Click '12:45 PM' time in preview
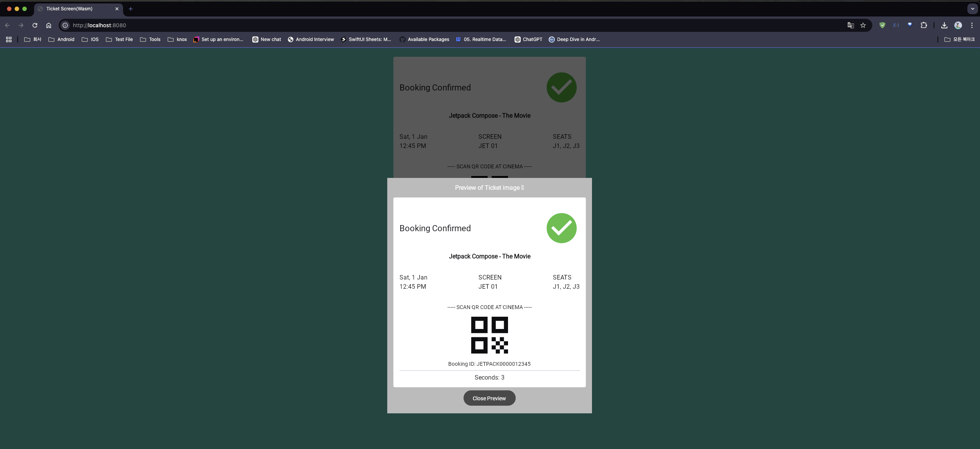The height and width of the screenshot is (449, 980). pos(413,286)
